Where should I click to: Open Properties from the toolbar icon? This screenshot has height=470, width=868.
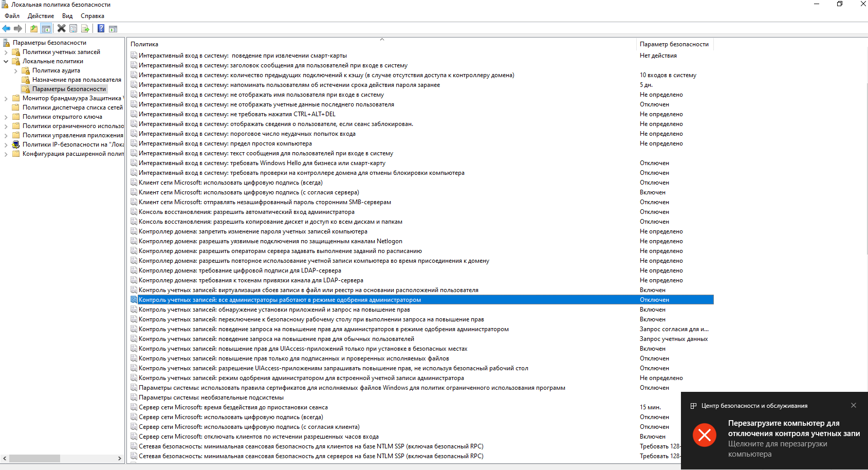point(73,28)
